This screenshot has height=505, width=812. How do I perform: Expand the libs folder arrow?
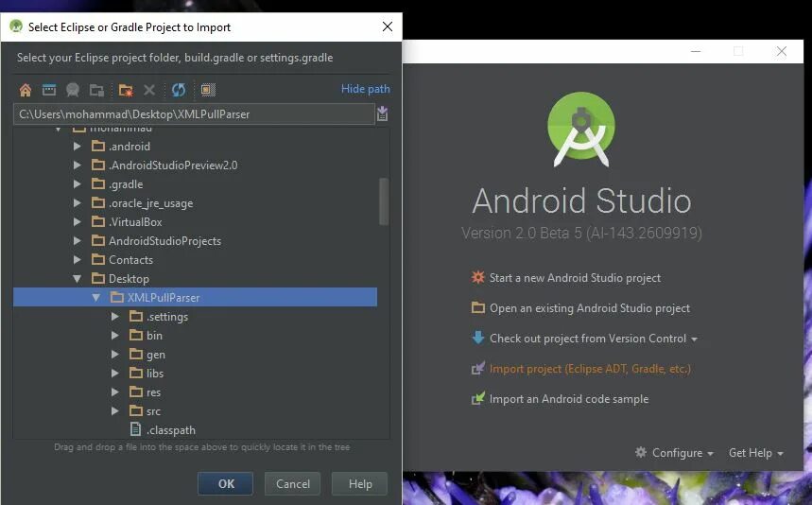(115, 373)
